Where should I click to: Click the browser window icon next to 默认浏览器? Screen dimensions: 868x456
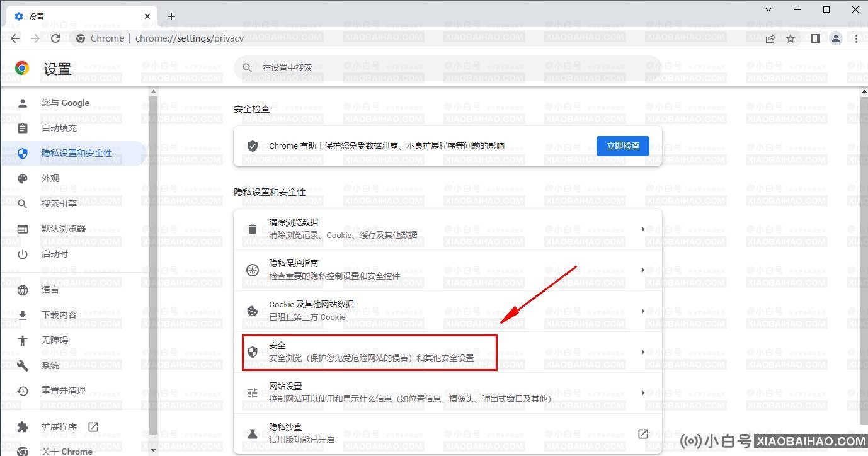coord(23,229)
